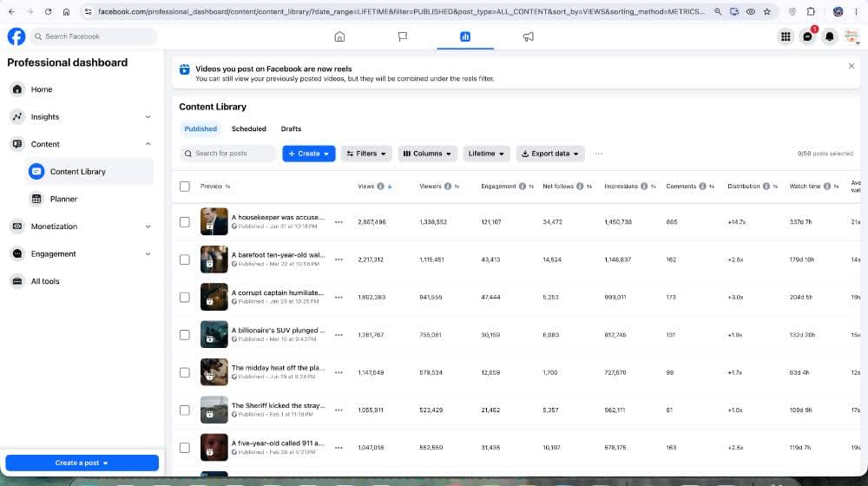Viewport: 868px width, 486px height.
Task: Select 'The Sheriff kicked the stray...' checkbox
Action: (x=184, y=410)
